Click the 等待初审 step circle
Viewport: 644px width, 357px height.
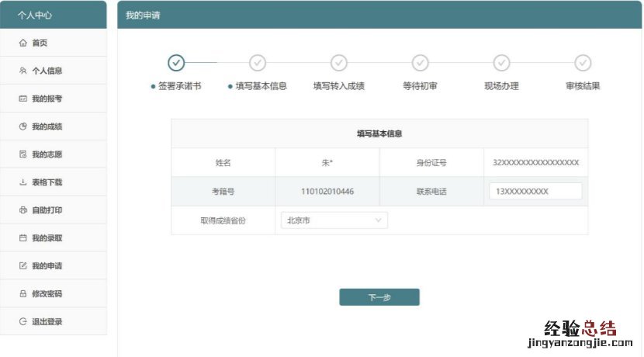(x=421, y=63)
